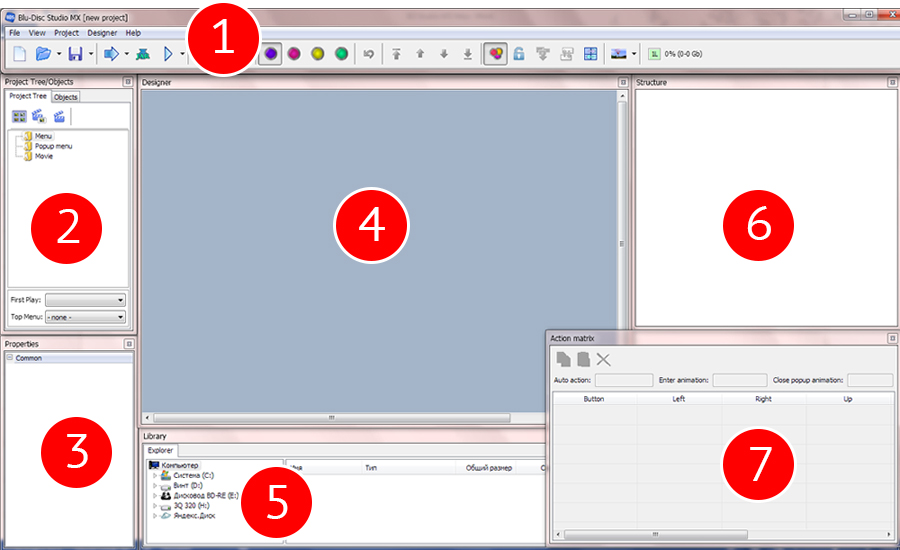This screenshot has width=900, height=550.
Task: Click the undo curved arrow icon
Action: point(368,54)
